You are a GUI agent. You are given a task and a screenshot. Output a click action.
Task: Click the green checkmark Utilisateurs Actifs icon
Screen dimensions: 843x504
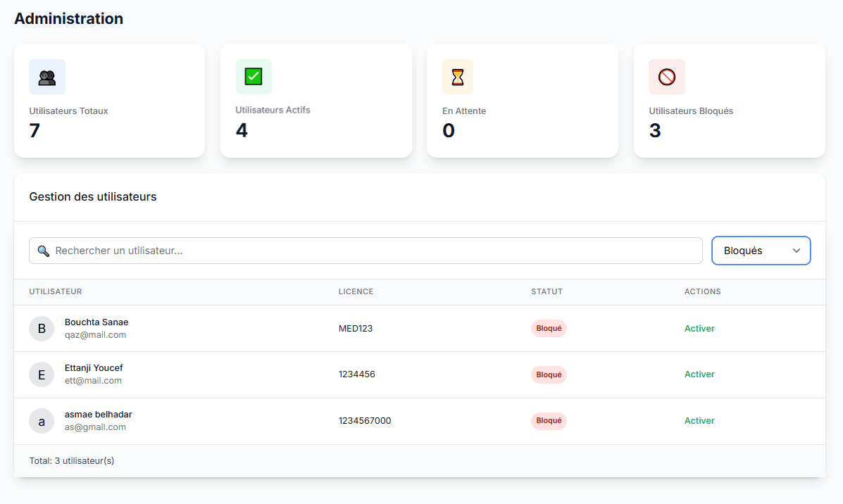(x=253, y=76)
